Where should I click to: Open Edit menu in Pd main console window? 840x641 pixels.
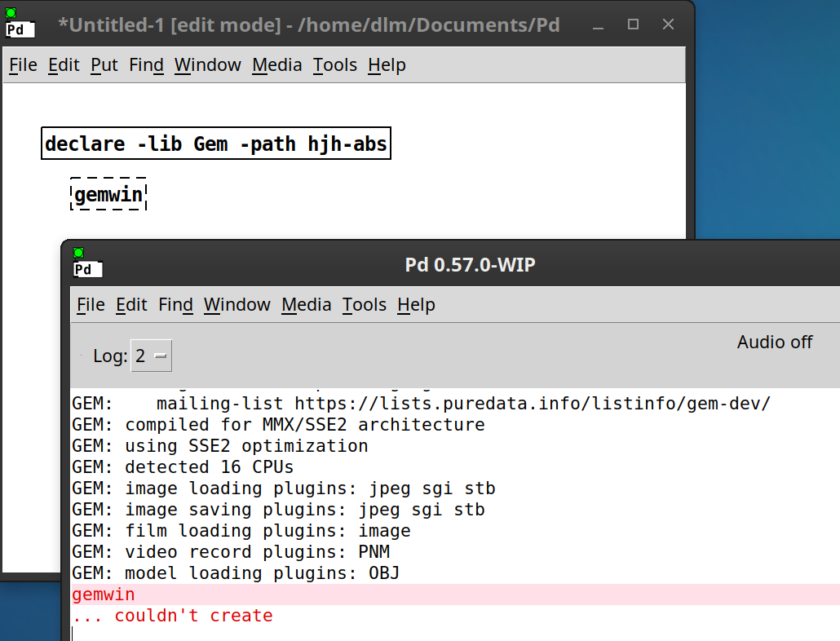coord(131,305)
